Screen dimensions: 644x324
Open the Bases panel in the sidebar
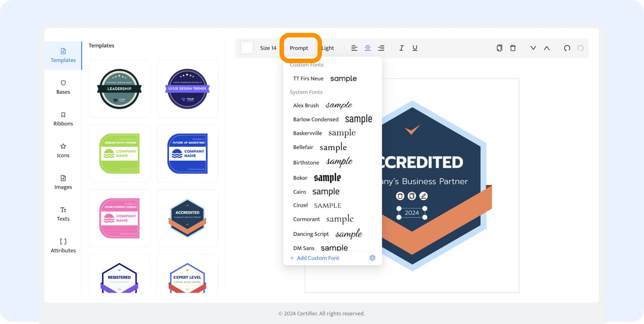[x=63, y=87]
